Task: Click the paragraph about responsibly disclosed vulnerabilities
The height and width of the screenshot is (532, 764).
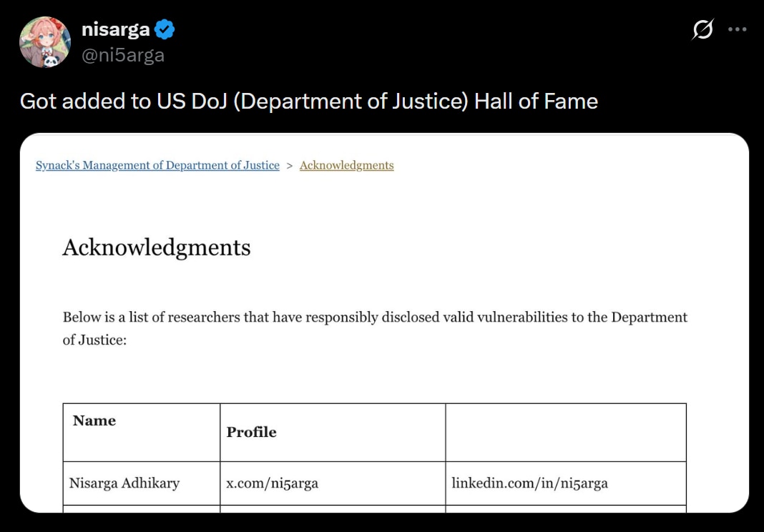Action: tap(375, 328)
